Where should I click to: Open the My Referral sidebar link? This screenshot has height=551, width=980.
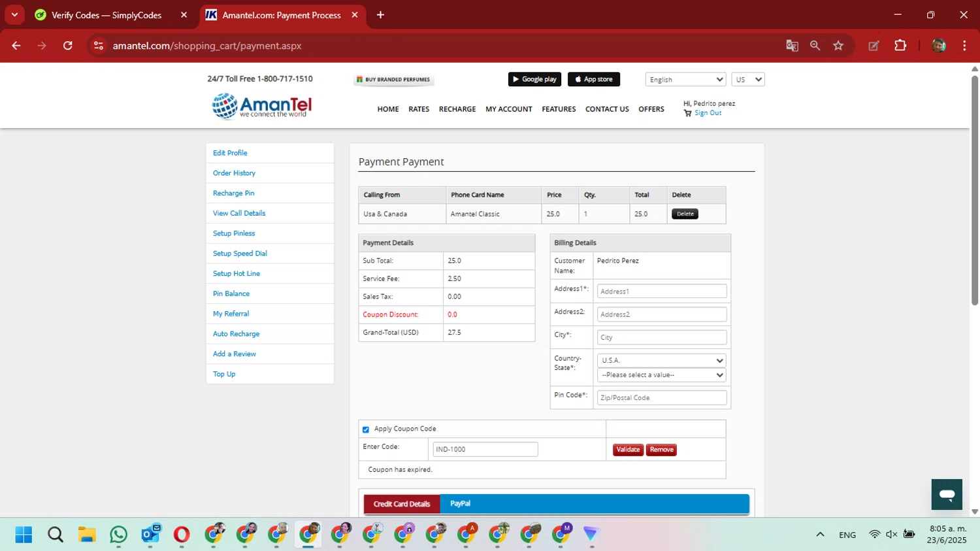point(231,314)
